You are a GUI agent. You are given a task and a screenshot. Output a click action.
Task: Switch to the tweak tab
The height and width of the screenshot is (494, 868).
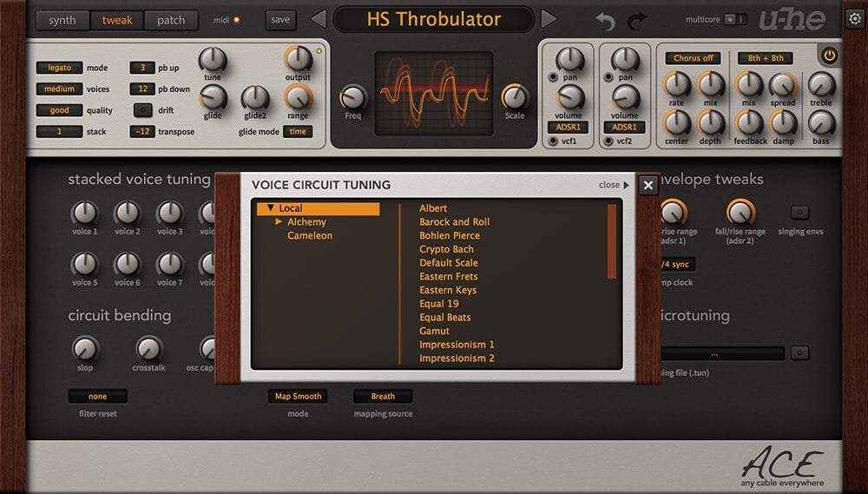(x=117, y=21)
